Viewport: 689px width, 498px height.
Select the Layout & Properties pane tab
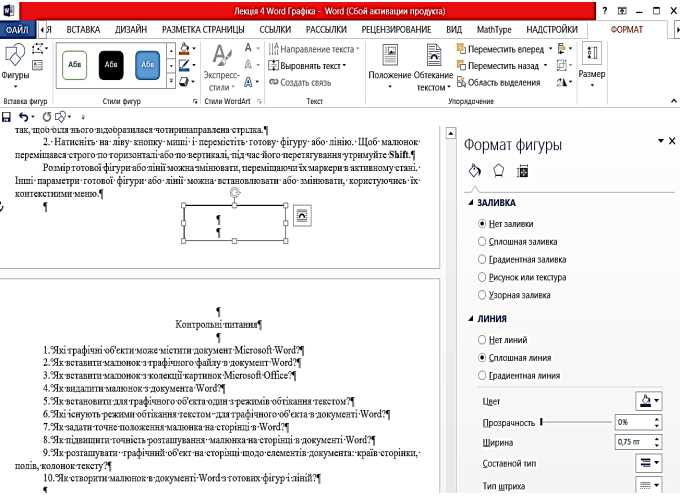point(522,171)
